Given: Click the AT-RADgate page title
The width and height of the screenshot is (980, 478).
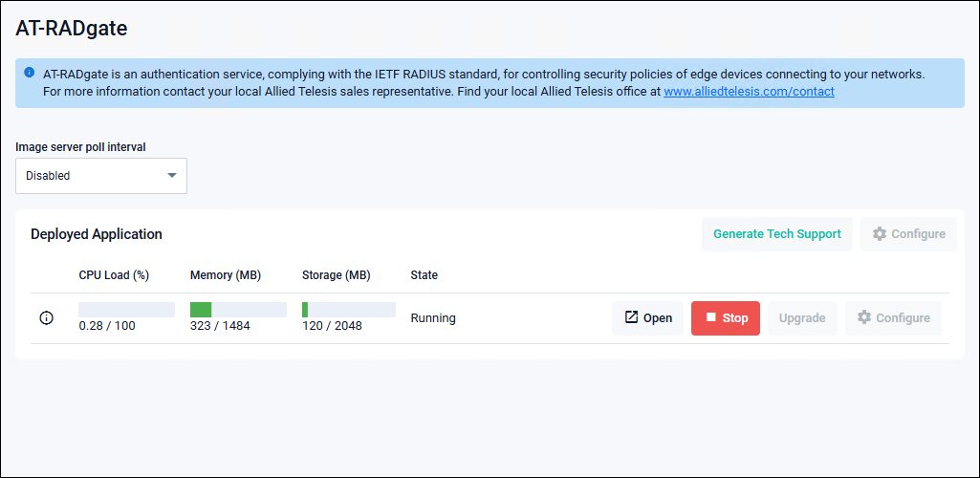Looking at the screenshot, I should [72, 29].
